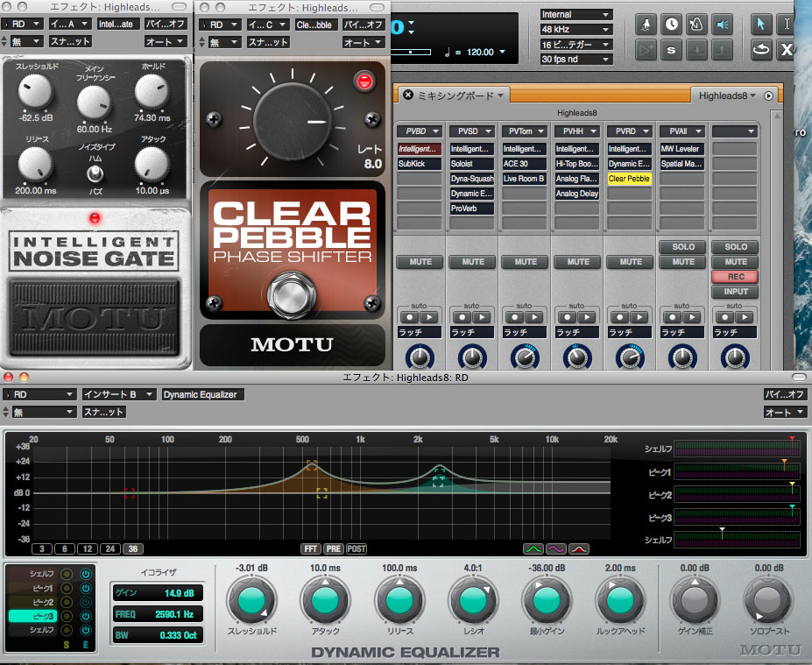The image size is (812, 665).
Task: Click the large レート knob on Clear Pebble
Action: 292,121
